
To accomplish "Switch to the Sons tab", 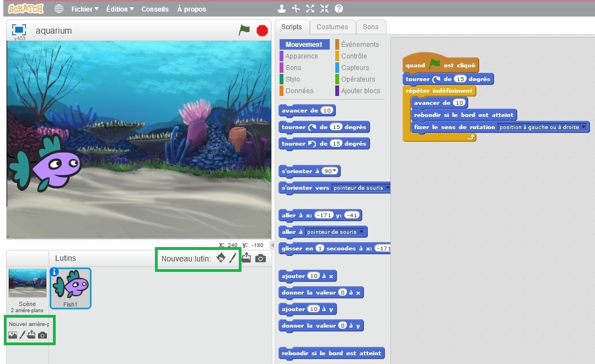I will click(x=371, y=26).
